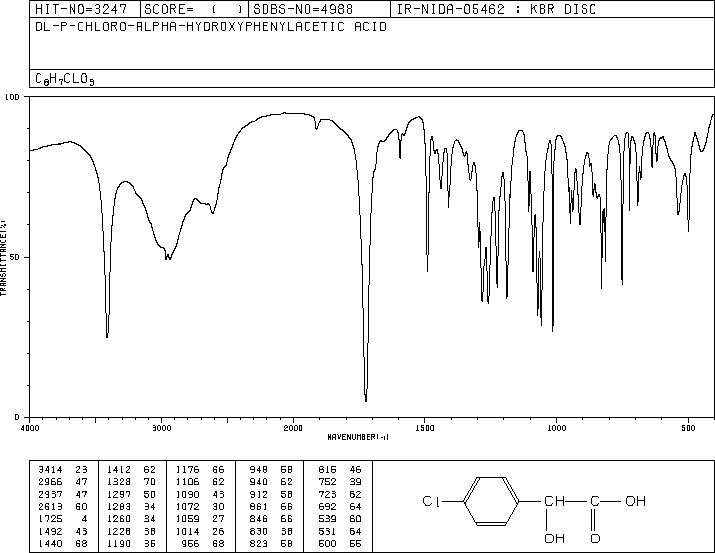The width and height of the screenshot is (715, 553).
Task: Click the 4000 wavenumber axis label
Action: pyautogui.click(x=30, y=428)
